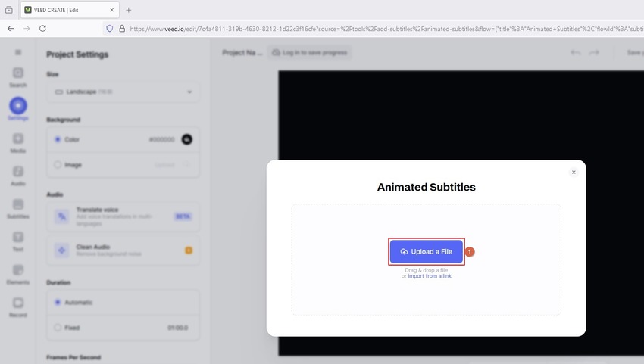This screenshot has height=364, width=644.
Task: Select the Automatic duration radio button
Action: coord(58,303)
